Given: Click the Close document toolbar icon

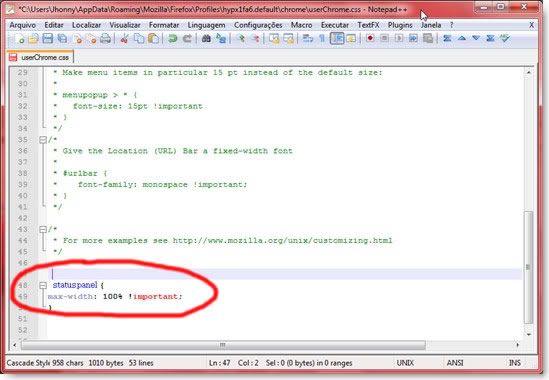Looking at the screenshot, I should 78,39.
